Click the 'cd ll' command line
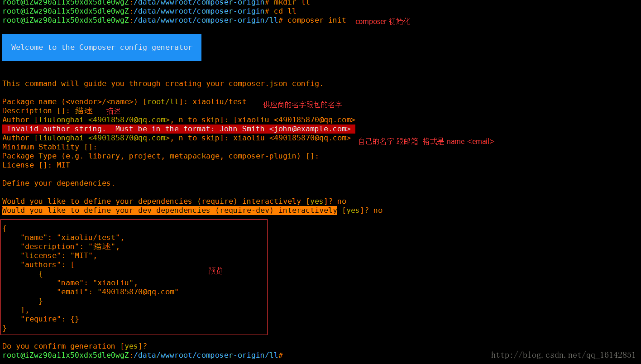Screen dimensions: 641x364 coord(149,11)
